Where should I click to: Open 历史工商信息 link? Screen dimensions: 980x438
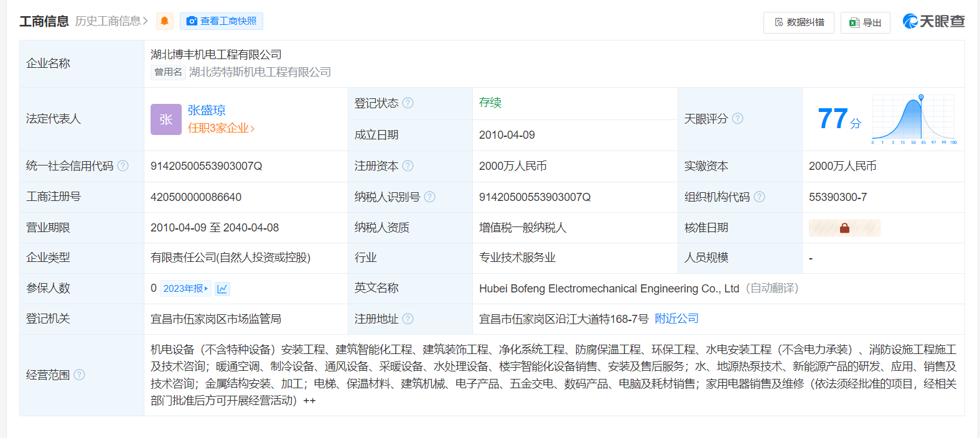click(111, 21)
